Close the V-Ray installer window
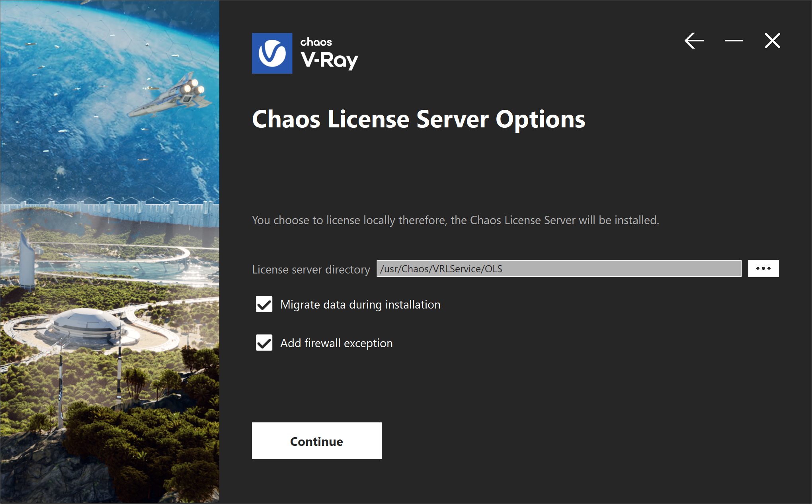This screenshot has width=812, height=504. [x=772, y=41]
